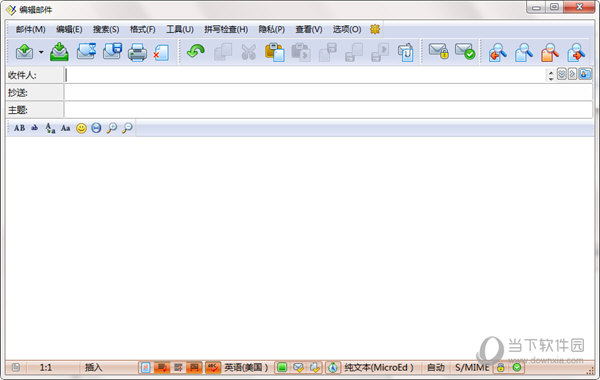Open the 拼写检查(H) menu
600x380 pixels.
tap(226, 29)
